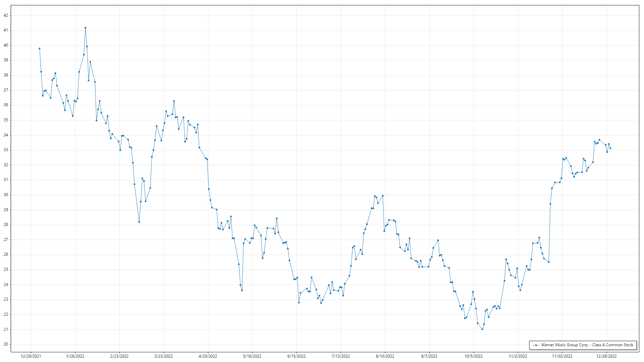Click the 8/10/2022 x-axis date label
Viewport: 644px width, 362px height.
385,356
